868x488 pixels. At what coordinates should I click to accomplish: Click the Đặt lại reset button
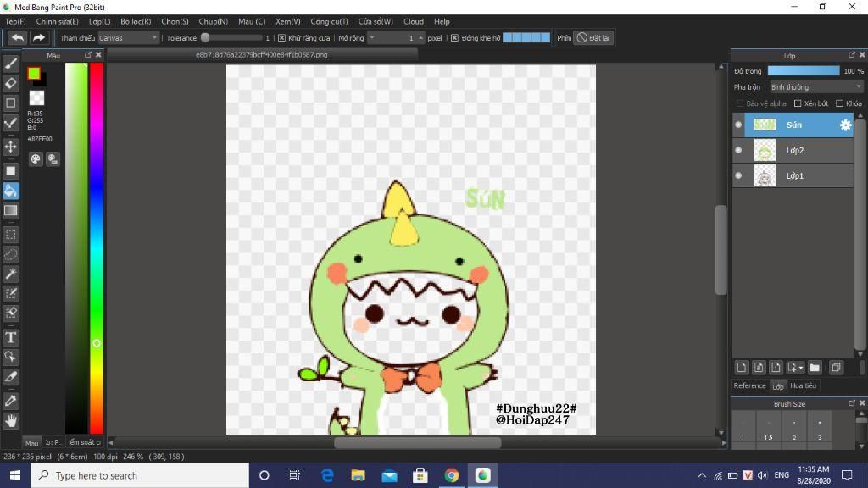pyautogui.click(x=593, y=37)
